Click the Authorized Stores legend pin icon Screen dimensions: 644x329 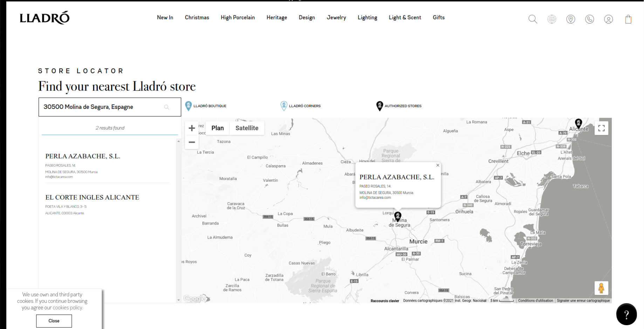[x=379, y=106]
